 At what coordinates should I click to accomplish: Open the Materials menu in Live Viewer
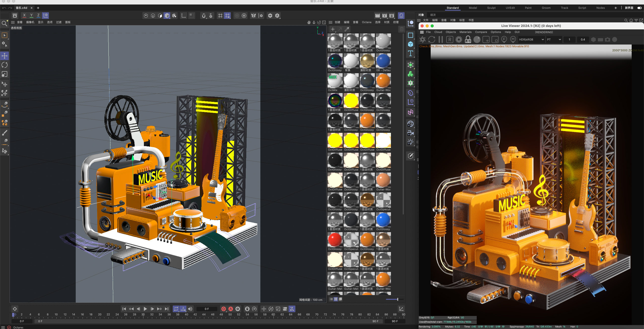pos(465,32)
